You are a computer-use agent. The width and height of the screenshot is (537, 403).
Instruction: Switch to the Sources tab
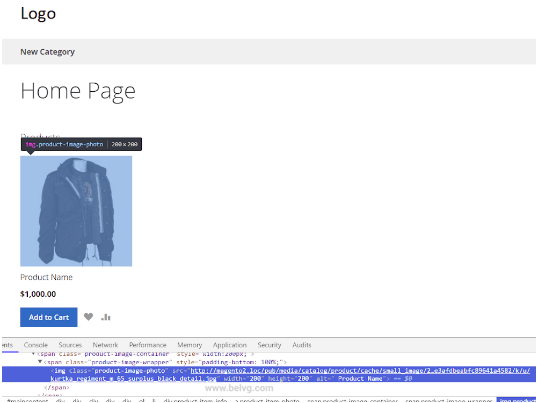tap(70, 345)
